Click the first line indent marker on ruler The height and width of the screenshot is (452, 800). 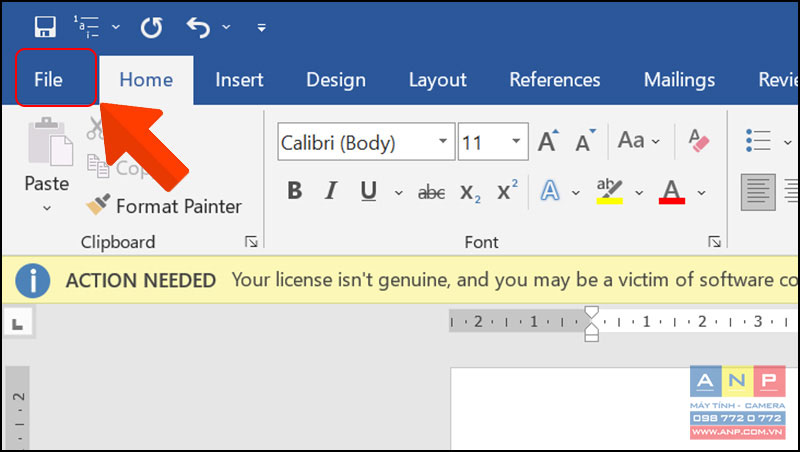591,312
